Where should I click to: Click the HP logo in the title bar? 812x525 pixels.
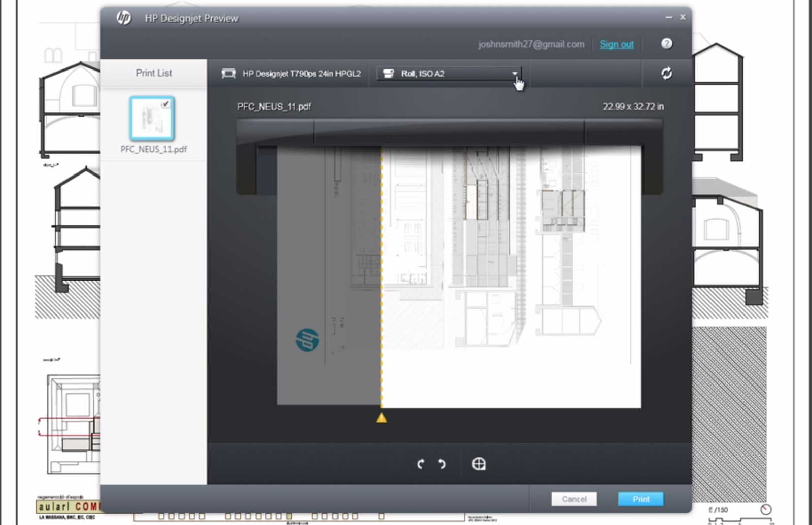point(123,18)
